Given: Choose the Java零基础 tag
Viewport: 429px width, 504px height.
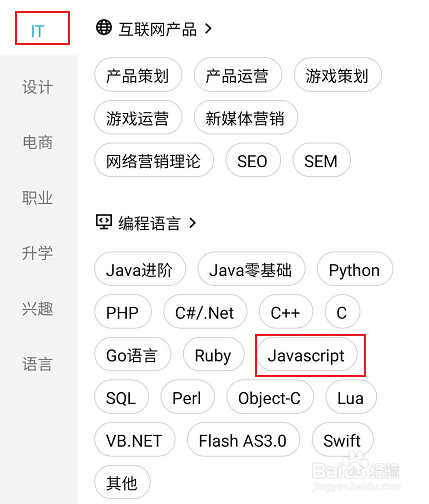Looking at the screenshot, I should click(x=251, y=269).
